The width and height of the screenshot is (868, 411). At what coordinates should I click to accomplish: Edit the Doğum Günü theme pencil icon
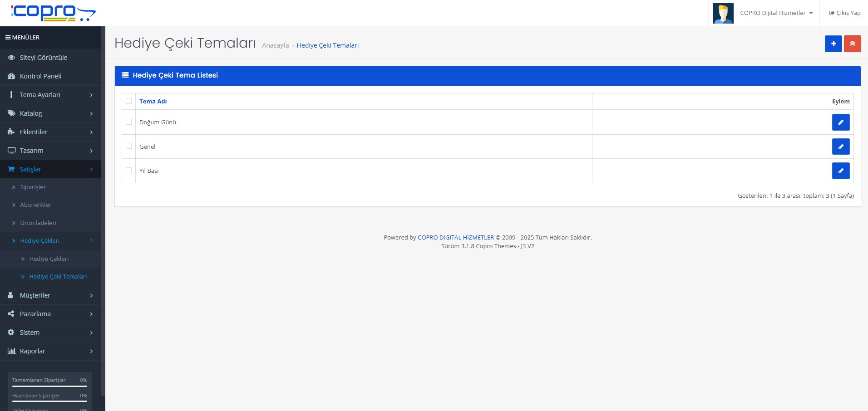point(840,122)
